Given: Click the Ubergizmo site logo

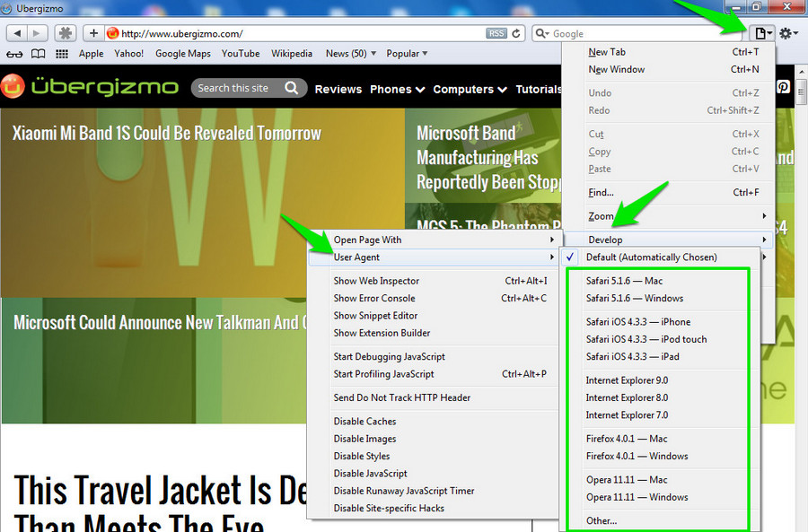Looking at the screenshot, I should click(90, 86).
